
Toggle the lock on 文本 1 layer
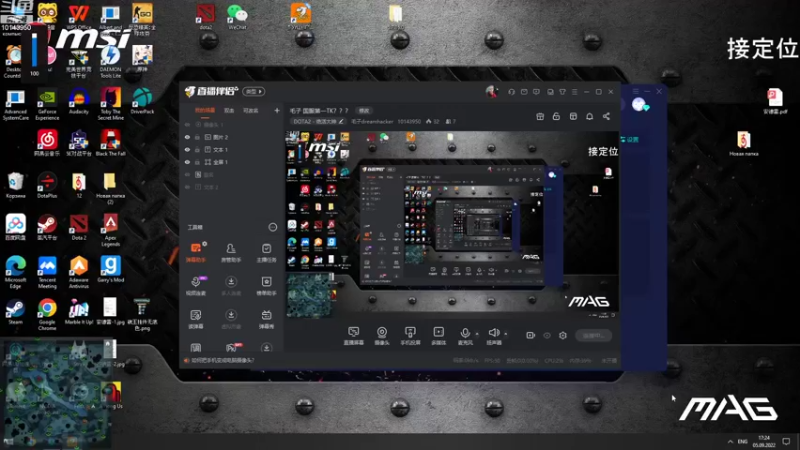(x=197, y=149)
